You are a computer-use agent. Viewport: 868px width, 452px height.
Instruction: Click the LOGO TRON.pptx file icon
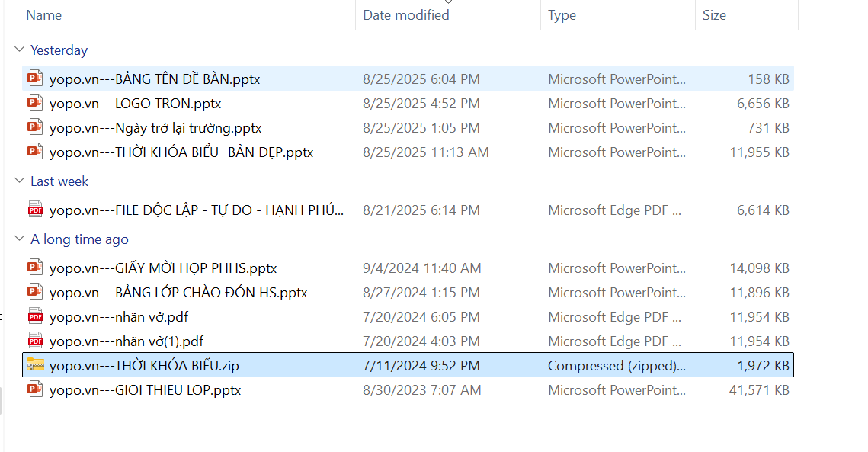tap(35, 103)
